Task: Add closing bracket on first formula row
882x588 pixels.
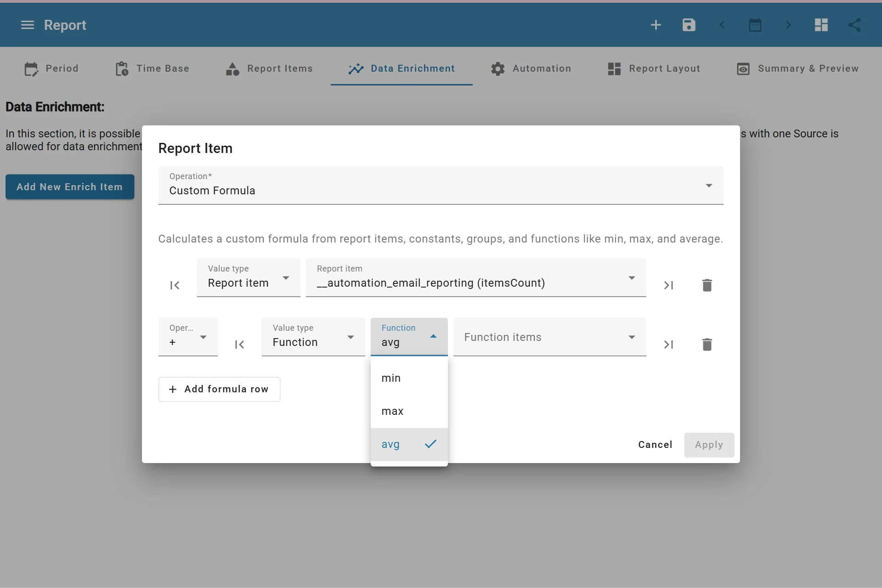Action: 668,285
